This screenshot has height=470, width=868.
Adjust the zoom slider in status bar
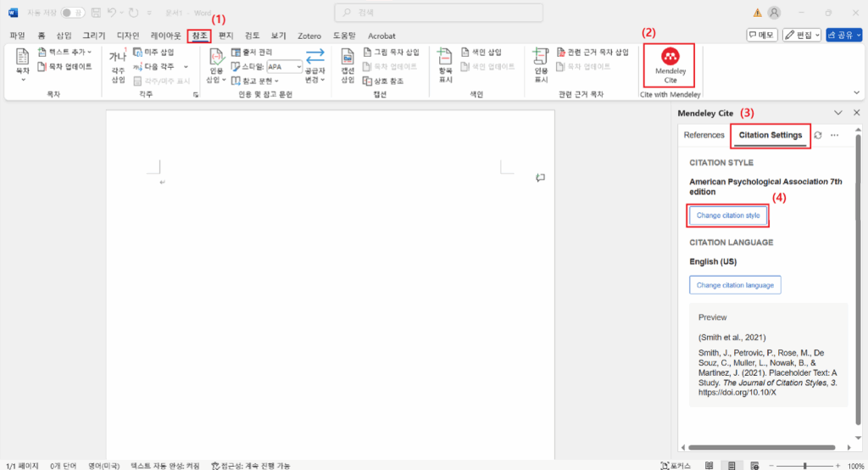tap(805, 466)
